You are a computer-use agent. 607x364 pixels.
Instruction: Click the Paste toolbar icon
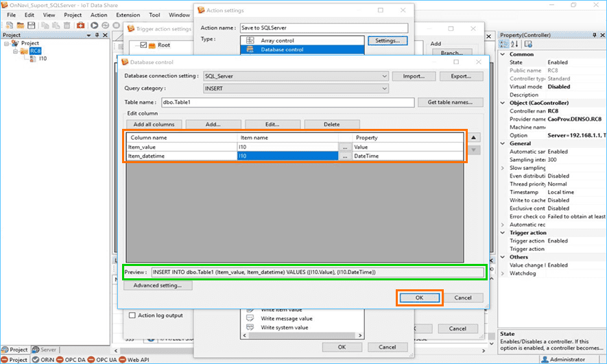pyautogui.click(x=56, y=25)
